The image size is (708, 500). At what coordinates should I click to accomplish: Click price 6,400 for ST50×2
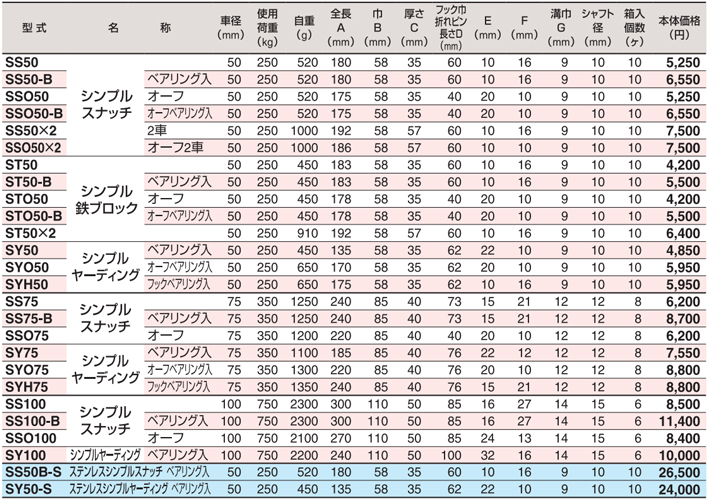click(x=683, y=234)
